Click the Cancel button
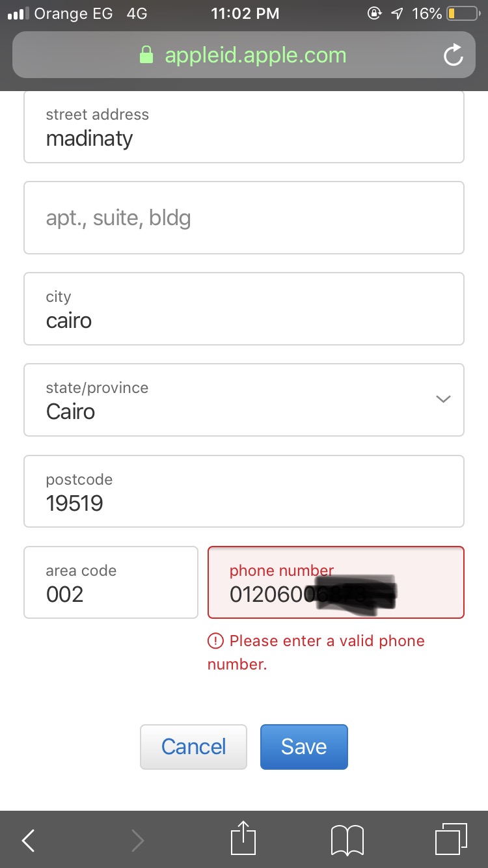 193,747
